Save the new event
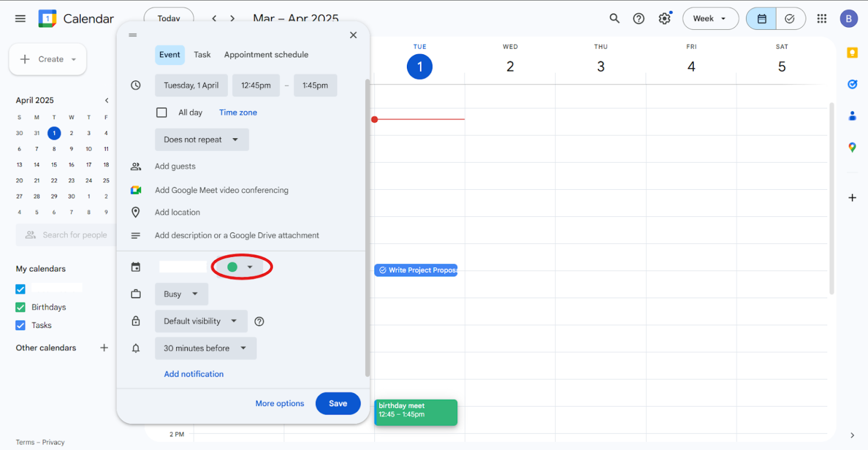Screen dimensions: 868x450 pos(338,403)
